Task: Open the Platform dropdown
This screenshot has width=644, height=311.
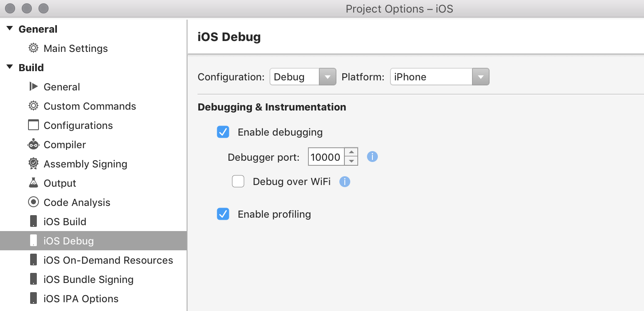Action: pos(481,77)
